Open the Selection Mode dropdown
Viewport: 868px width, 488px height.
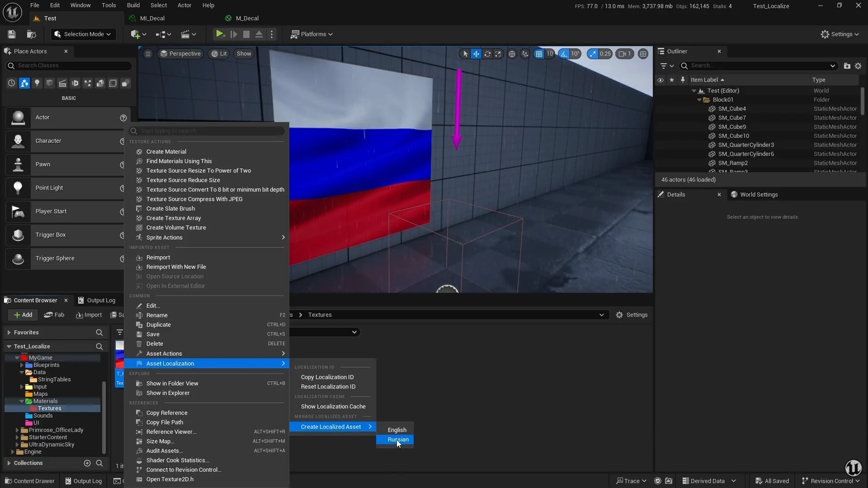coord(84,34)
